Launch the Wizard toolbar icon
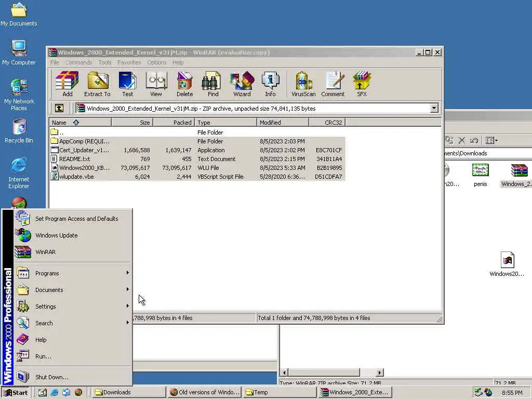 pyautogui.click(x=242, y=84)
